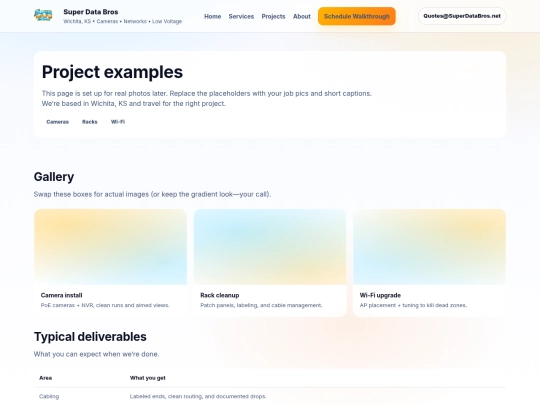
Task: Click the Schedule Walkthrough button
Action: point(356,16)
